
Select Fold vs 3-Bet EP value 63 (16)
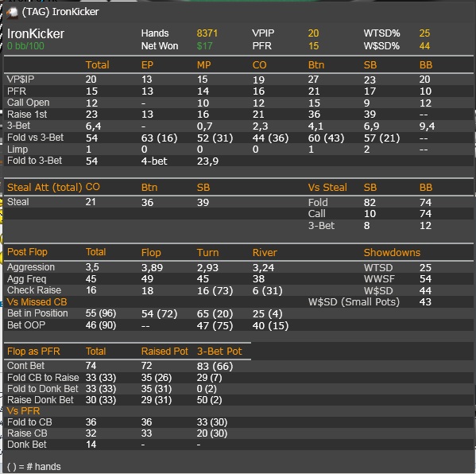[159, 138]
